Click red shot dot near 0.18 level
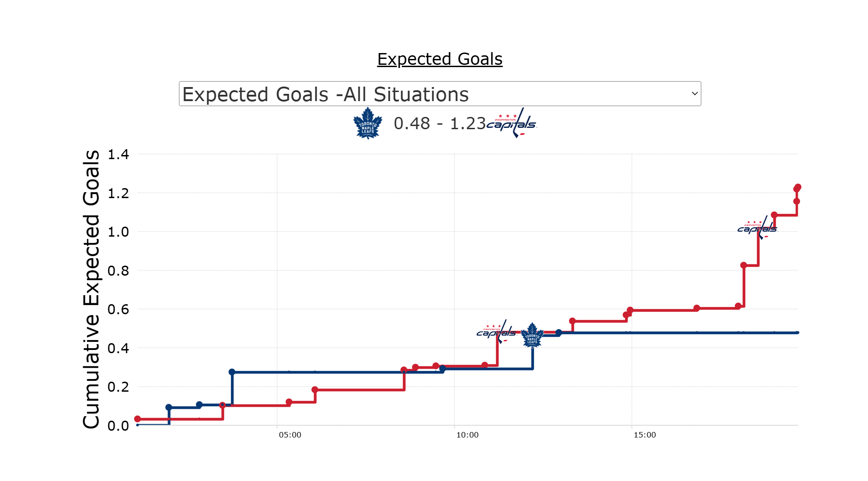 click(315, 389)
